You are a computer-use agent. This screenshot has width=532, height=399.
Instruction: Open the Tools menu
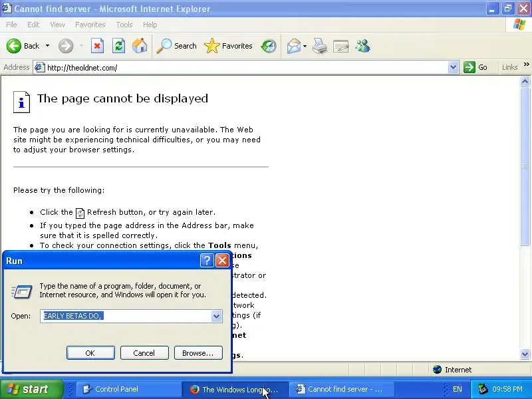pyautogui.click(x=124, y=25)
